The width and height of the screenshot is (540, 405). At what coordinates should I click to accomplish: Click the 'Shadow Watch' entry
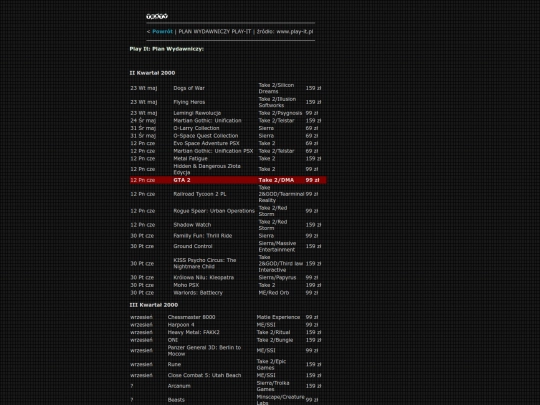[x=192, y=225]
